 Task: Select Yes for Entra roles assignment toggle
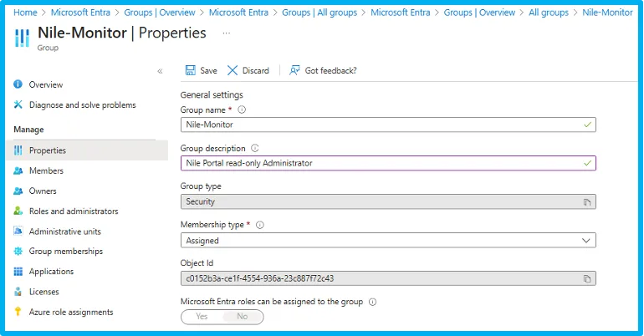coord(202,316)
